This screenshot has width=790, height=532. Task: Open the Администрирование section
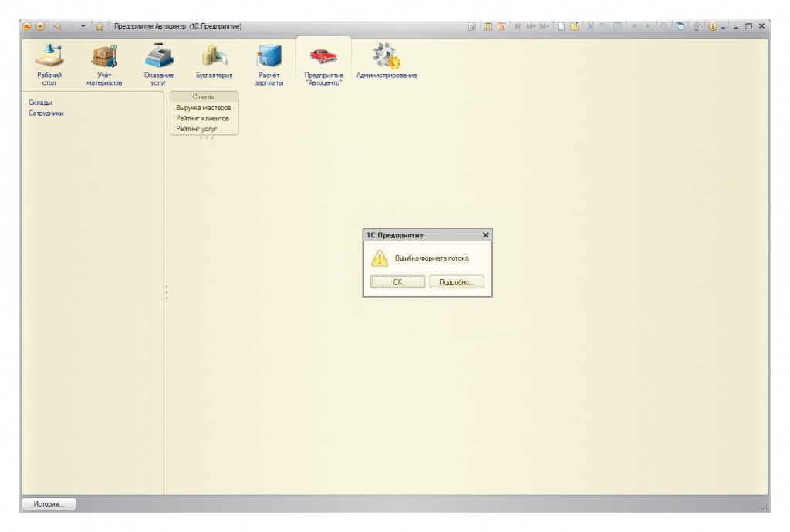[x=387, y=62]
